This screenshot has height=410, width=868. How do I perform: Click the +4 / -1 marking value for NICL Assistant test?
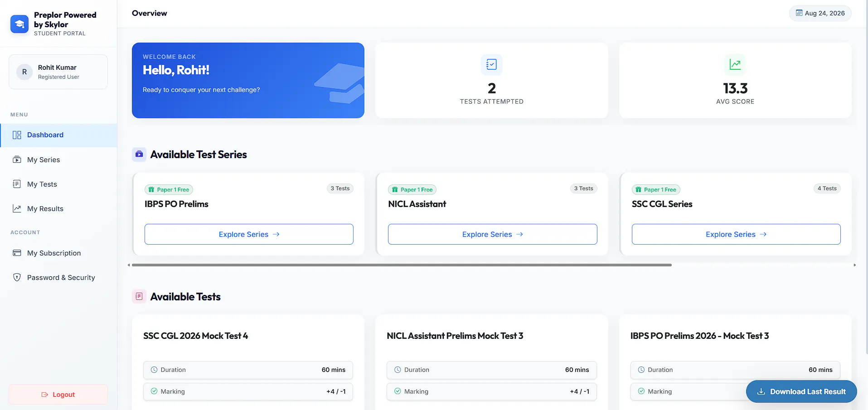[x=580, y=391]
